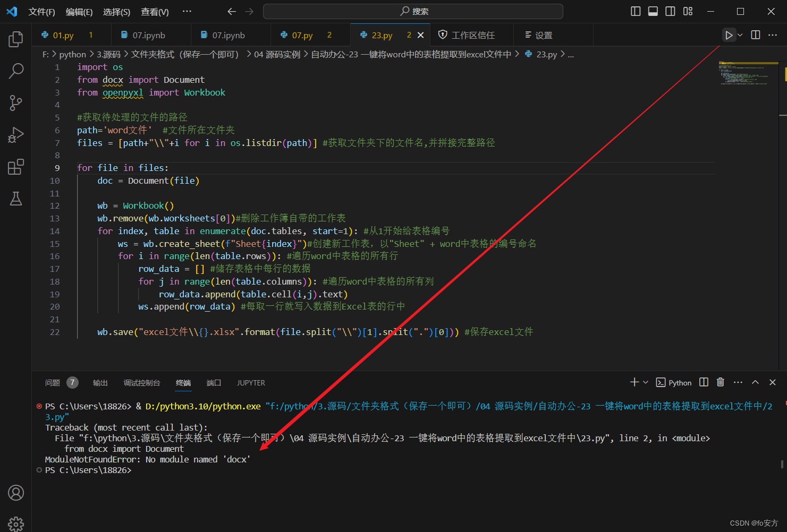The height and width of the screenshot is (532, 787).
Task: Select 23.py file in breadcrumb
Action: pyautogui.click(x=541, y=54)
